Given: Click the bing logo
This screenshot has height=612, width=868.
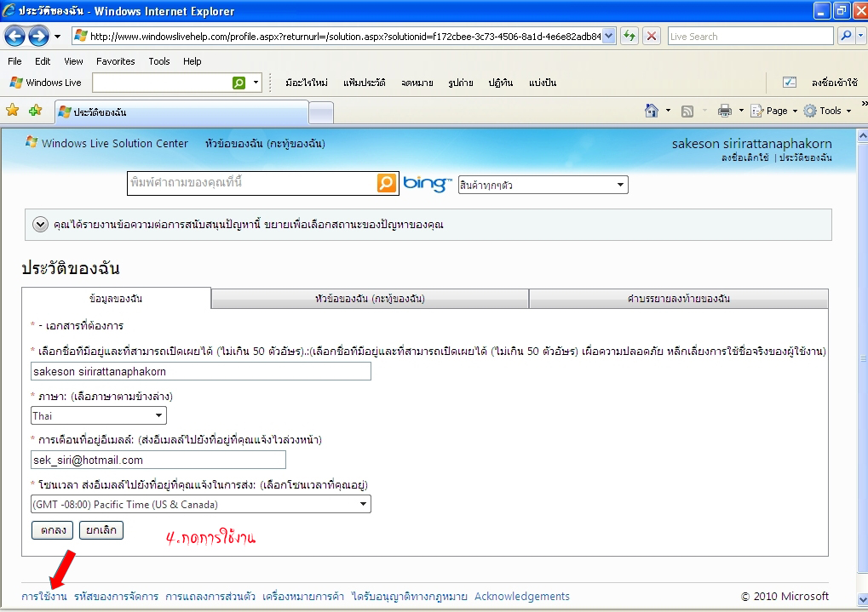Looking at the screenshot, I should coord(427,184).
